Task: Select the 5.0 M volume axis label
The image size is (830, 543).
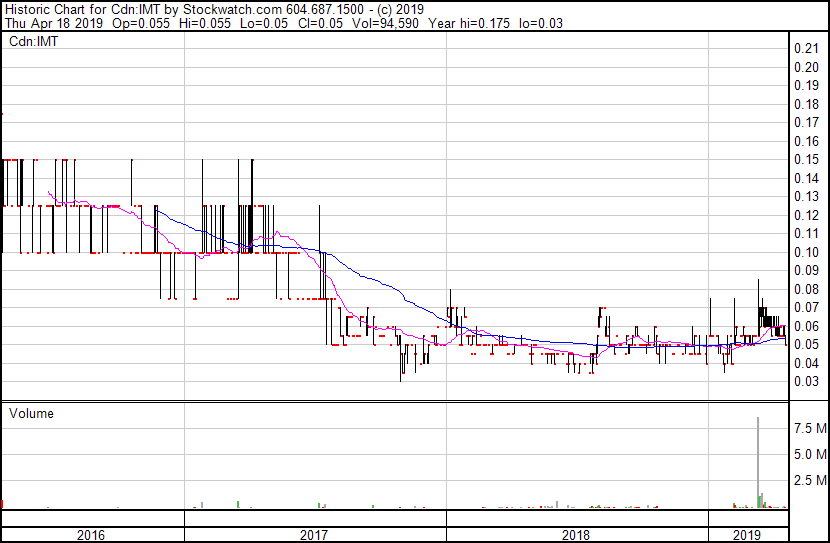Action: coord(809,455)
